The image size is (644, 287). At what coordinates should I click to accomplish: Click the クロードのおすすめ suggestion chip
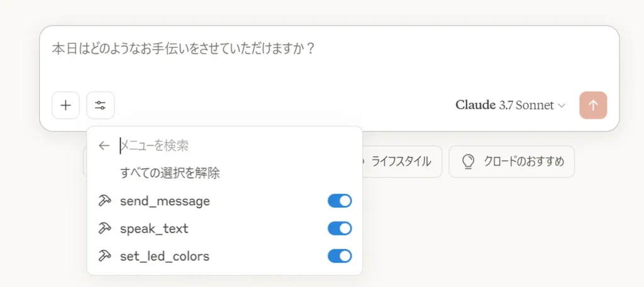click(511, 161)
